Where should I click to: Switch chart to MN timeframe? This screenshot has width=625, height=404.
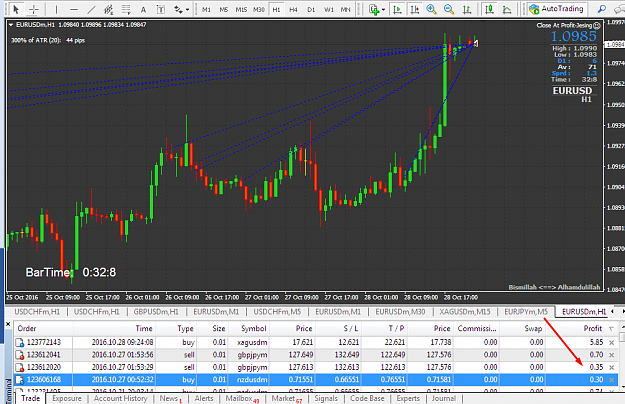[346, 9]
